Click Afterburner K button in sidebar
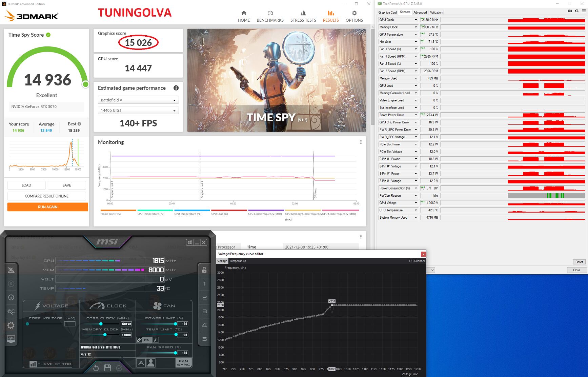This screenshot has width=588, height=377. pos(11,284)
